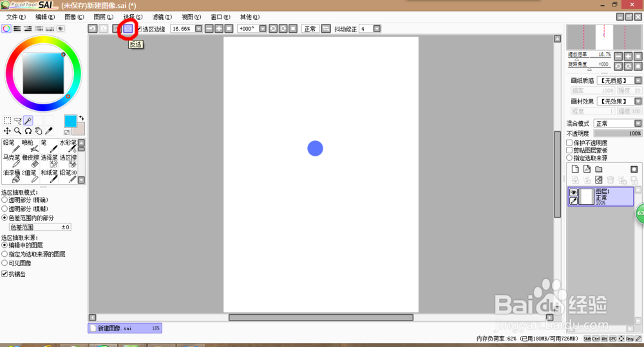
Task: Click the flip horizontal view icon
Action: [x=326, y=29]
